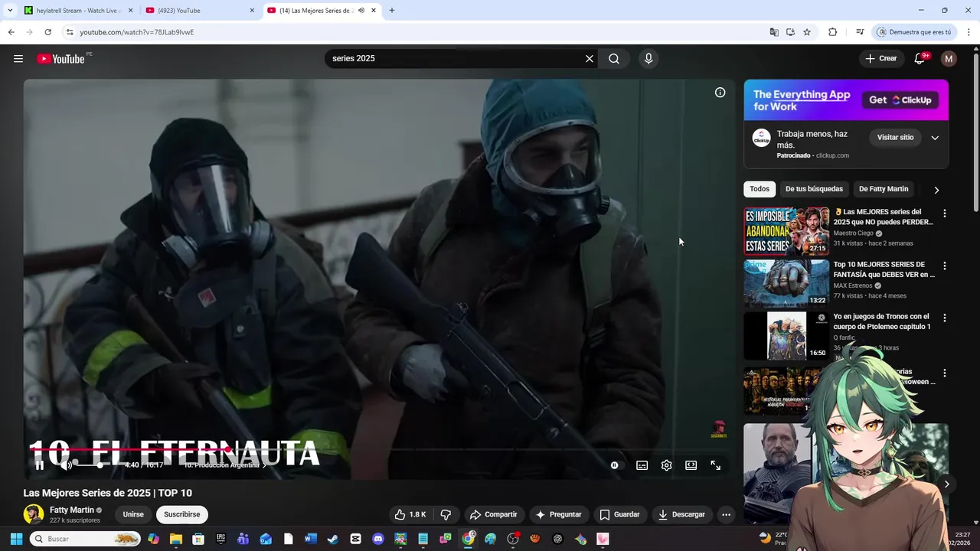The image size is (980, 551).
Task: Open the YouTube hamburger guide menu
Action: (x=18, y=59)
